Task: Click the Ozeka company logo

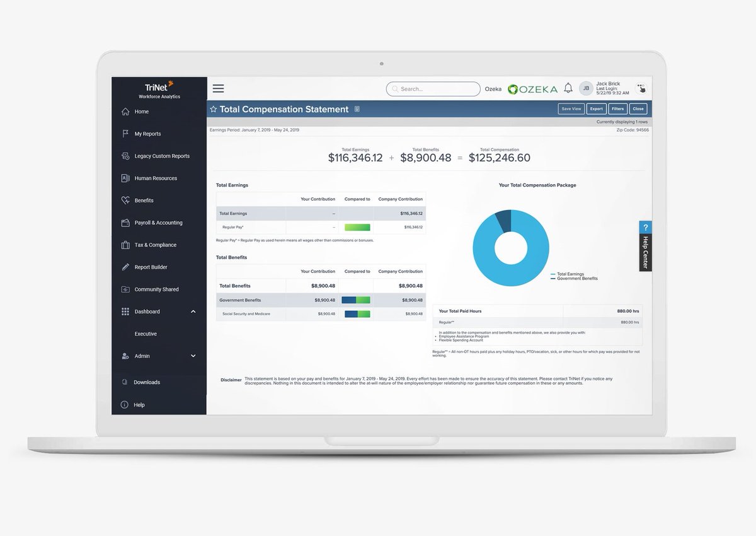Action: point(533,89)
